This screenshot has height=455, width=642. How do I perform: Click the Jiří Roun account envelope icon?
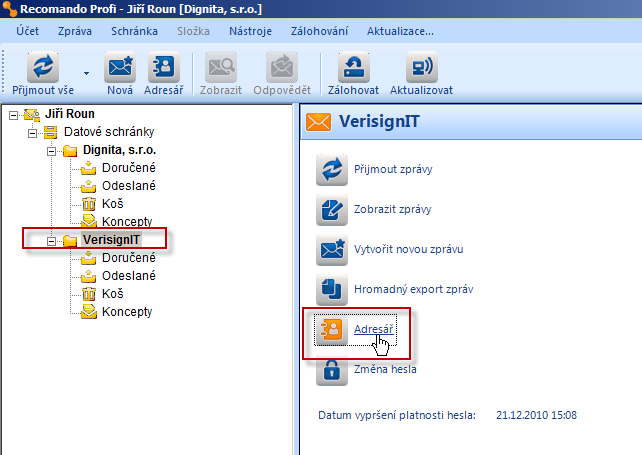tap(32, 115)
